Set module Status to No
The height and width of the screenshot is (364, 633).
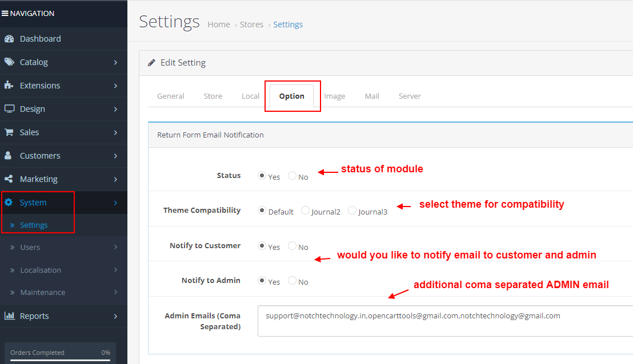pos(292,176)
